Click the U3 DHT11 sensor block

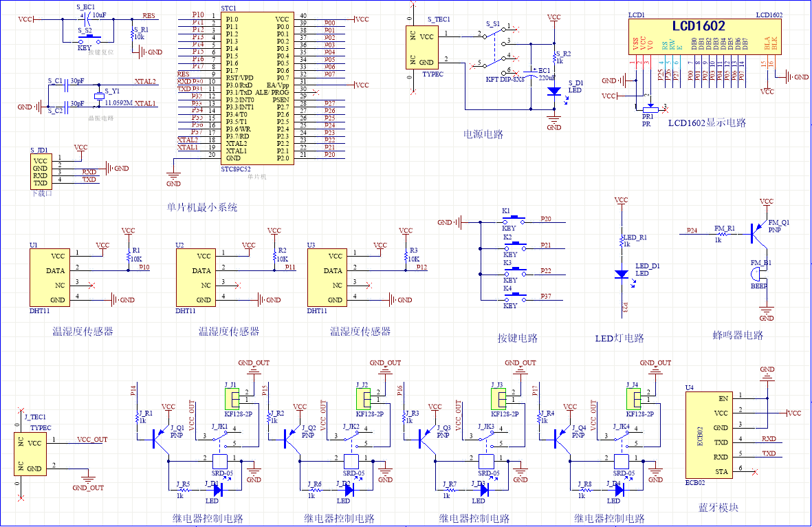coord(327,278)
